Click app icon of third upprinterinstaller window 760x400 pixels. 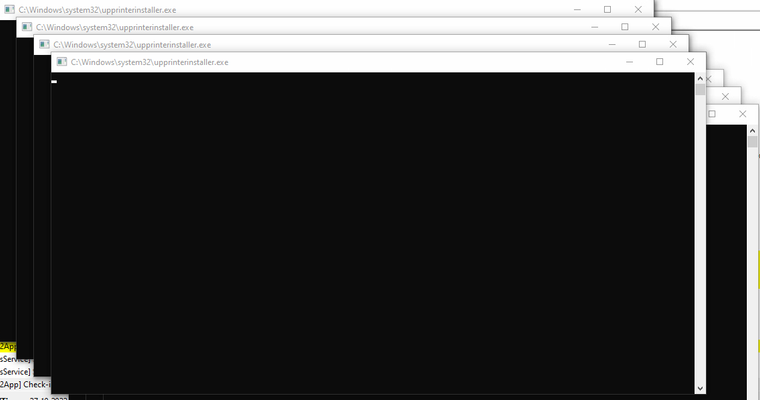44,44
